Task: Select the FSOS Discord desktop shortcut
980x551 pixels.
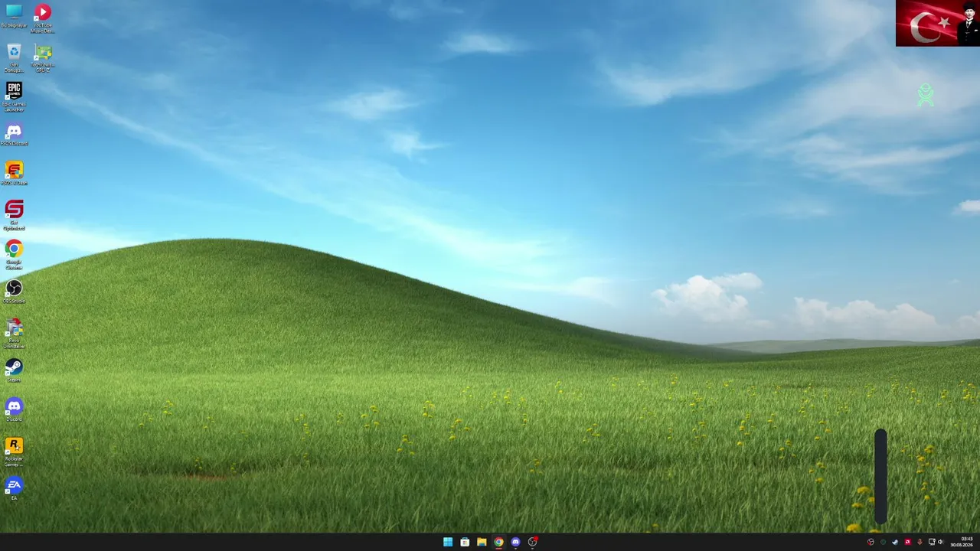Action: (14, 134)
